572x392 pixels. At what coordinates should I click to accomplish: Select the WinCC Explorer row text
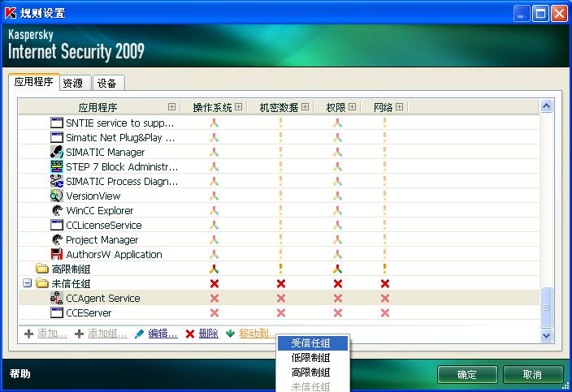pyautogui.click(x=100, y=210)
